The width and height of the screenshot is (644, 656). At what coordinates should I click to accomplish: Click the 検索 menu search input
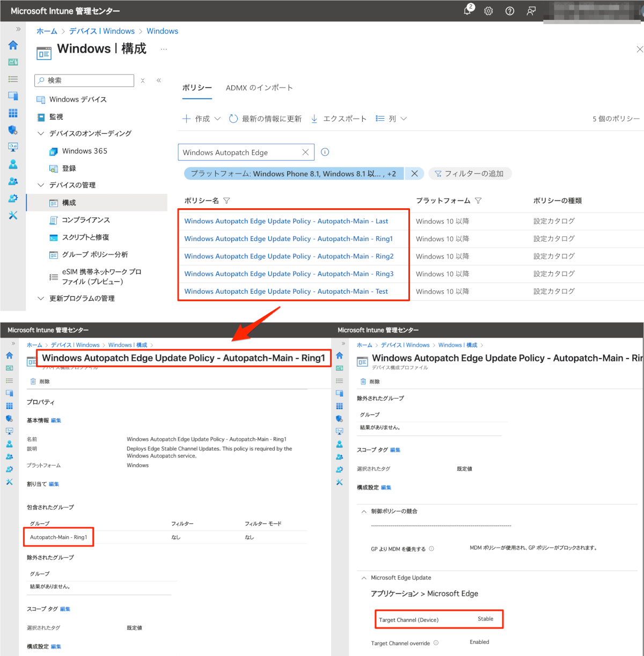[x=84, y=81]
